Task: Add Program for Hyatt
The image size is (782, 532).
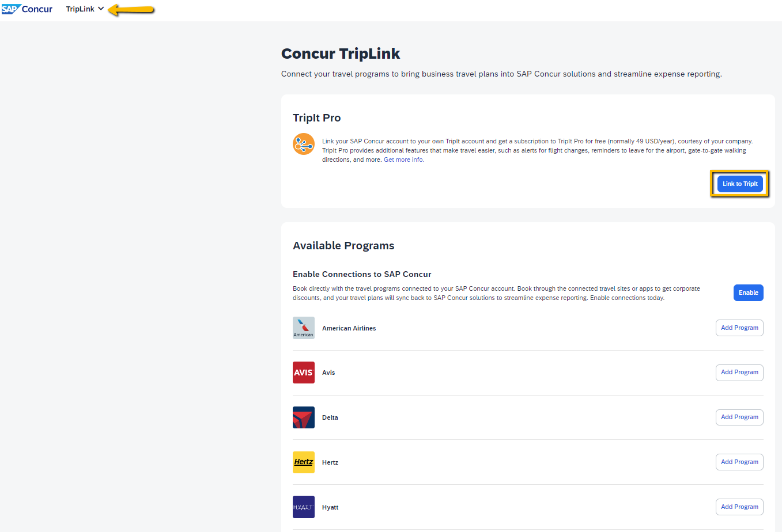Action: coord(739,507)
